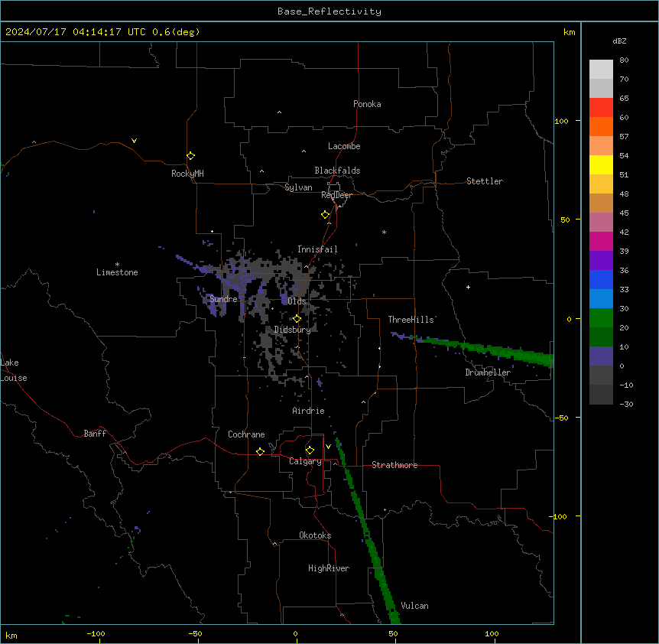Image resolution: width=659 pixels, height=644 pixels.
Task: Click the Lacombe town label
Action: click(x=344, y=146)
